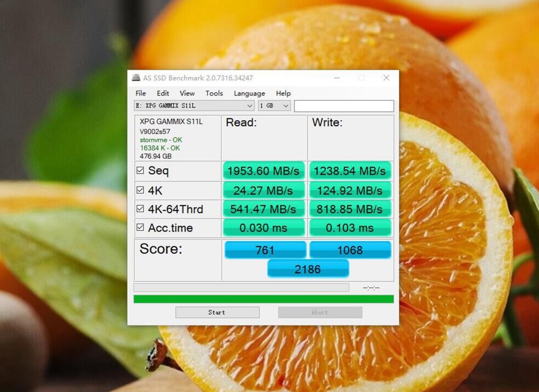The image size is (539, 392).
Task: Click the Abort button
Action: click(x=320, y=312)
